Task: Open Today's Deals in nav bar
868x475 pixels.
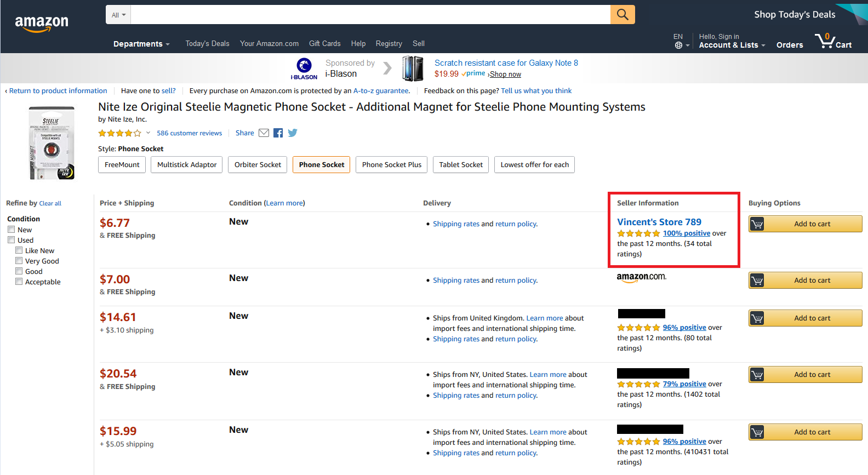Action: click(x=207, y=44)
